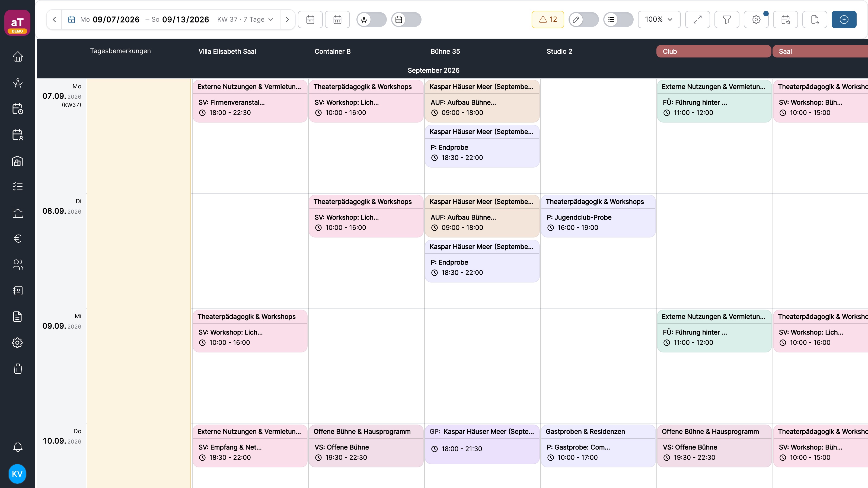
Task: Click the aT DEMO logo
Action: coord(17,23)
